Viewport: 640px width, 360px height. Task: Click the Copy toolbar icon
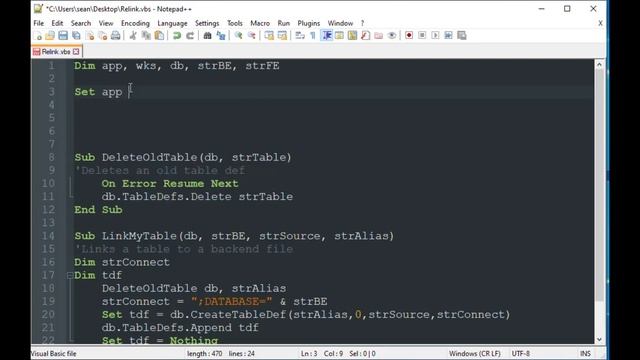click(x=146, y=36)
